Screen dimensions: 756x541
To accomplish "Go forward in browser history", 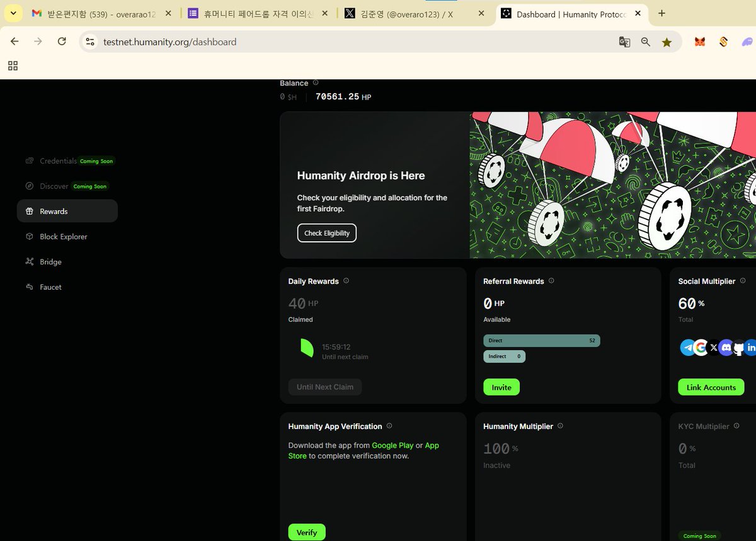I will (38, 42).
